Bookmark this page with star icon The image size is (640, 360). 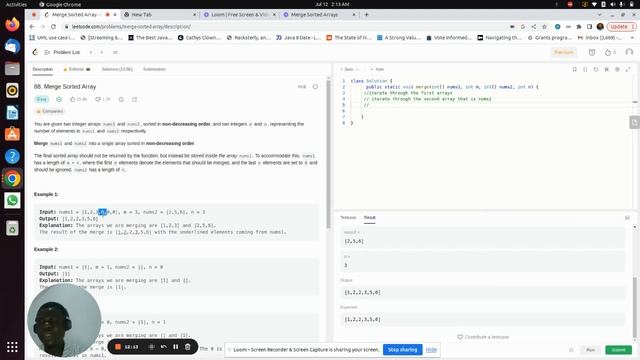(544, 27)
